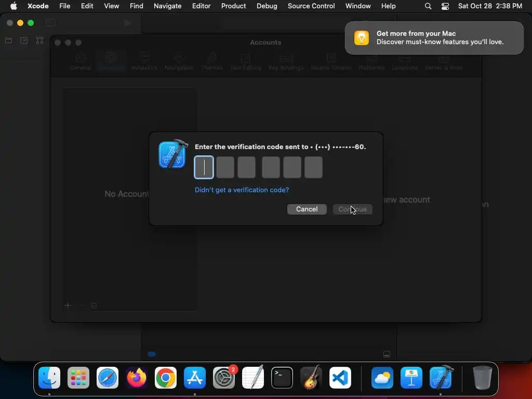This screenshot has width=532, height=399.
Task: Select General tab in Accounts settings window
Action: [x=81, y=62]
